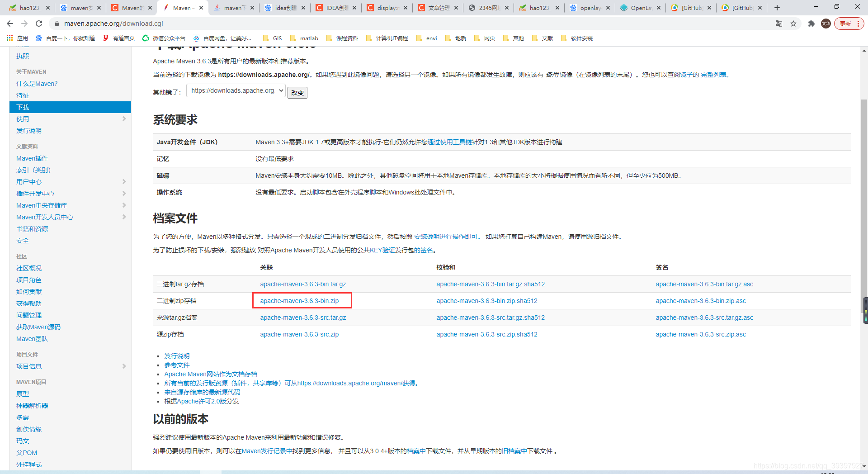The width and height of the screenshot is (868, 474).
Task: Open 什么是Maven? sidebar link
Action: 37,84
